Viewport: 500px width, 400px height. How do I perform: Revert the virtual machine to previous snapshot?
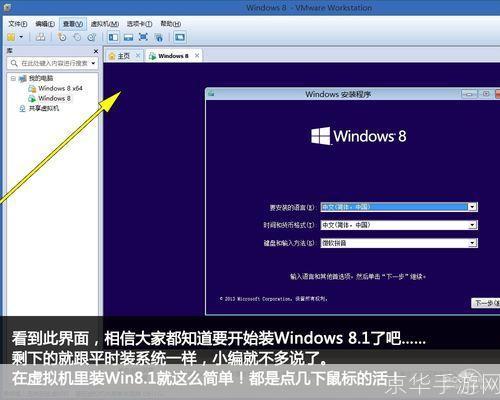pyautogui.click(x=77, y=37)
